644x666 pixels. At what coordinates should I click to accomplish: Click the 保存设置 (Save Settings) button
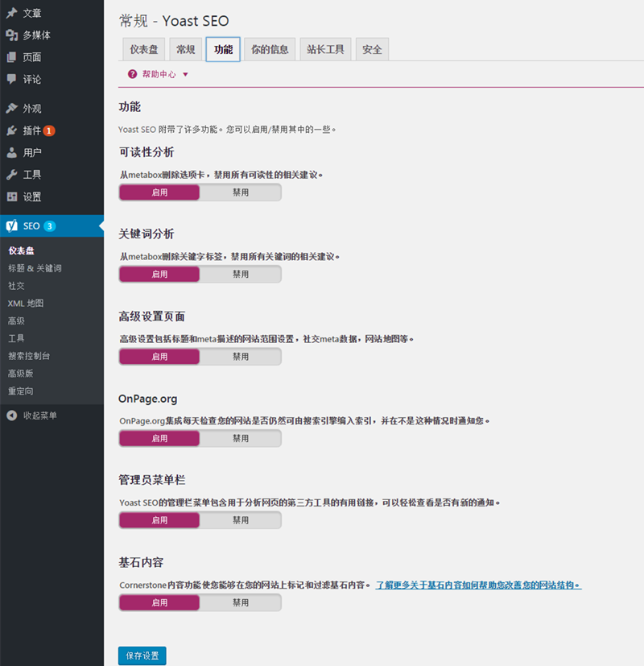(x=142, y=656)
